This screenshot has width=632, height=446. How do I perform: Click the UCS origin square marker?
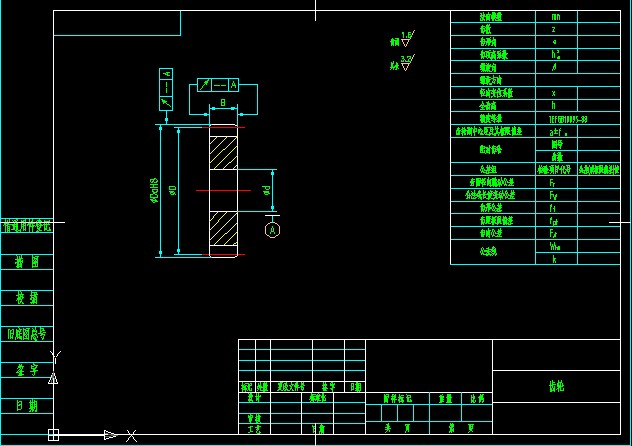click(53, 435)
